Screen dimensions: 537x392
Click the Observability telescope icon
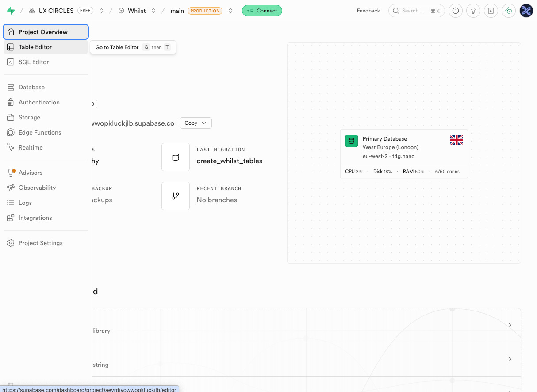coord(11,188)
